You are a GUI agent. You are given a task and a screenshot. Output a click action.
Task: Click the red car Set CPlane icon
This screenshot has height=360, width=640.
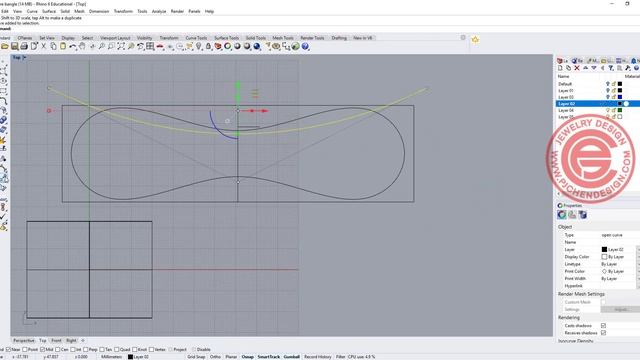(160, 47)
